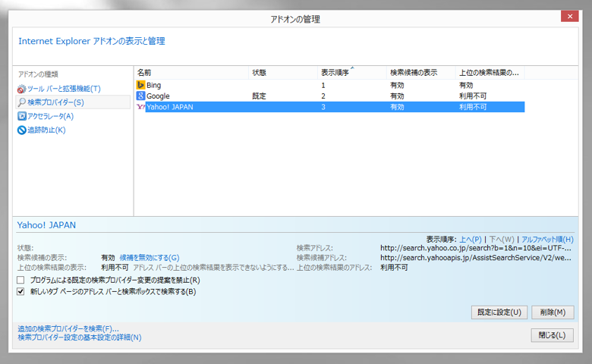The image size is (592, 364).
Task: Select the Bing row name
Action: pyautogui.click(x=153, y=85)
